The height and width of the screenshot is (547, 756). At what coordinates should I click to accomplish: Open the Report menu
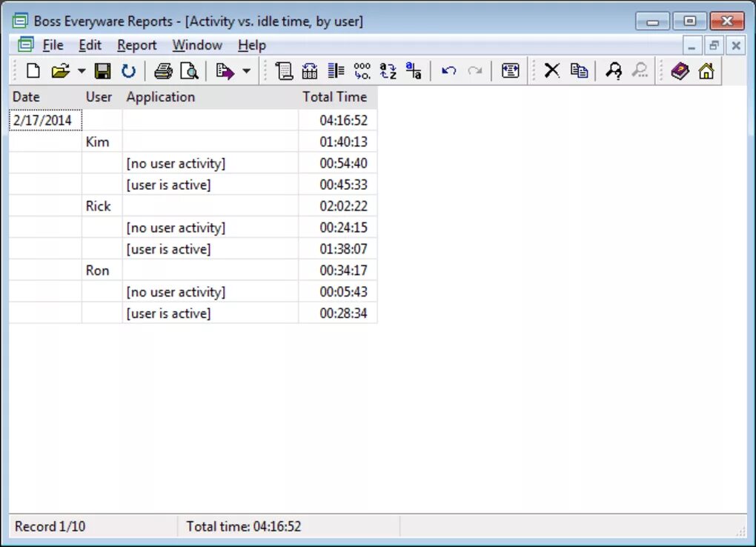click(x=137, y=45)
